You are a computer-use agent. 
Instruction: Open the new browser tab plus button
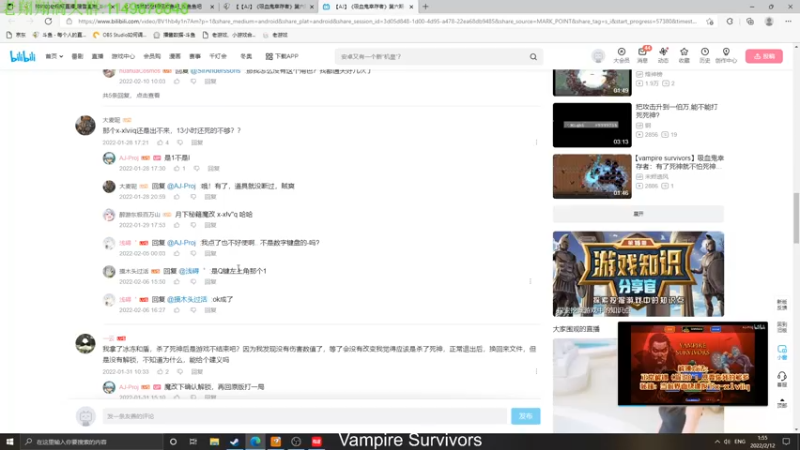point(426,7)
